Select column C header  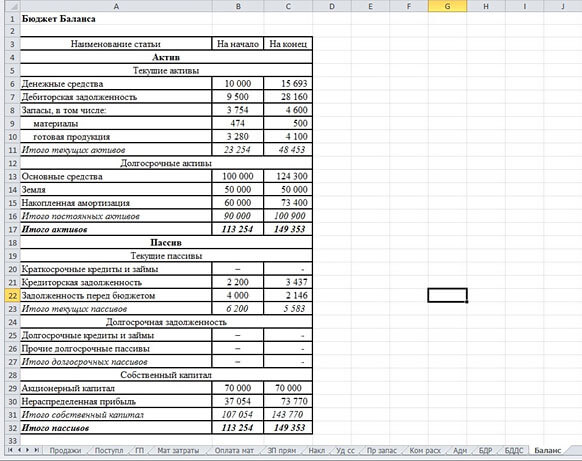(x=288, y=6)
